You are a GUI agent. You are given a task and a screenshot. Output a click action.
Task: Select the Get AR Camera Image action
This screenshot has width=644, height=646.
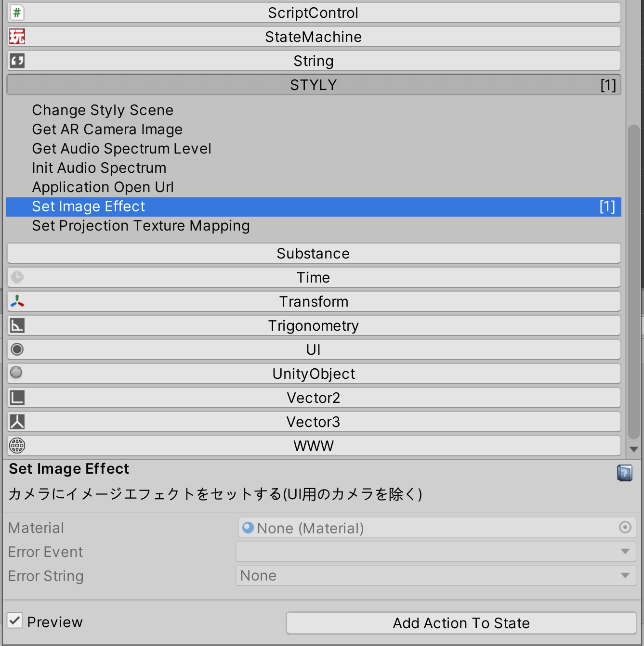pos(106,129)
